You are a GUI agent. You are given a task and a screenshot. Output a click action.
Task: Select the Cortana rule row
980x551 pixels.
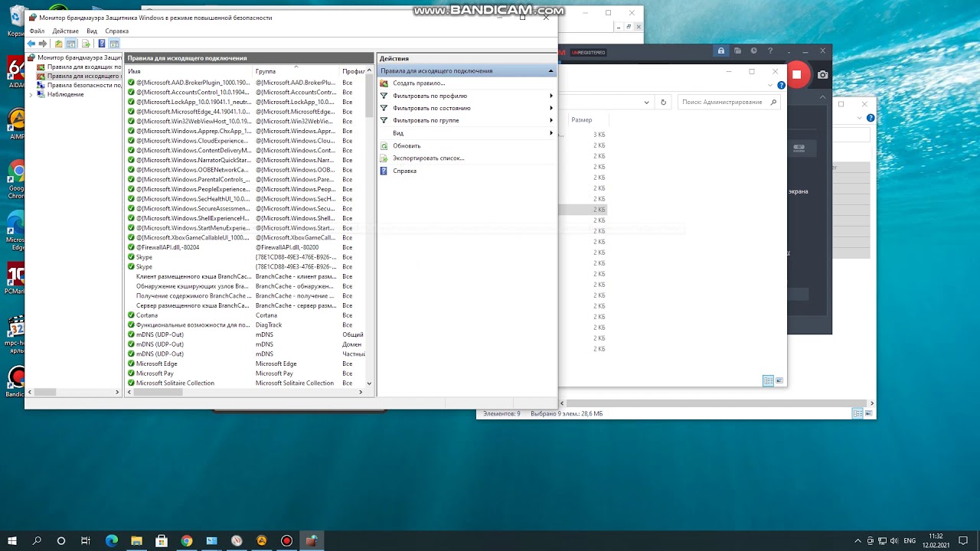245,315
